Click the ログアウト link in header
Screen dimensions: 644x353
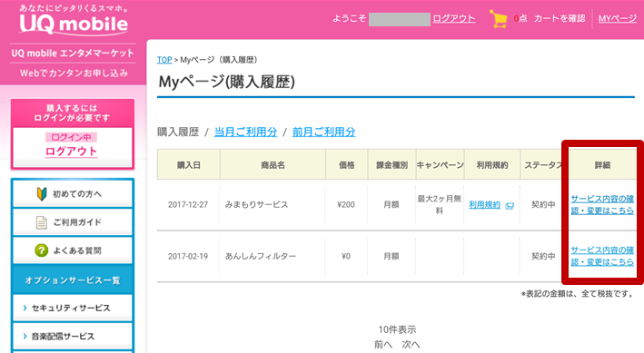coord(454,18)
